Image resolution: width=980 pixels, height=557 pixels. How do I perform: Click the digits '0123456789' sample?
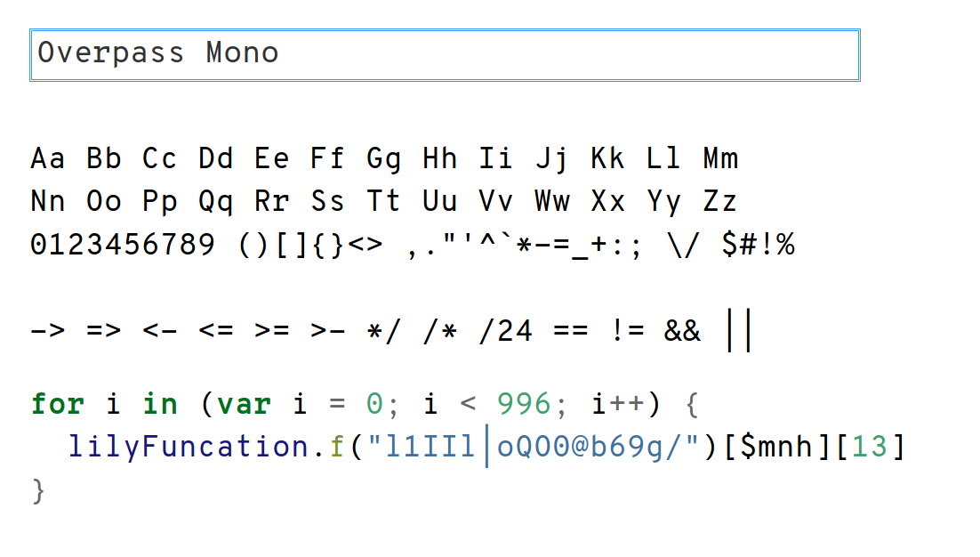[x=123, y=245]
